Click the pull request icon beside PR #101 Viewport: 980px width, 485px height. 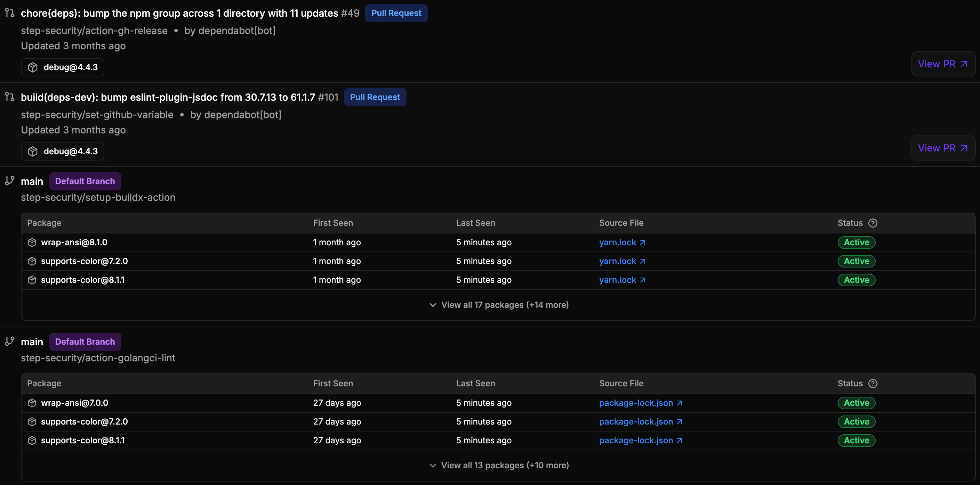coord(10,97)
